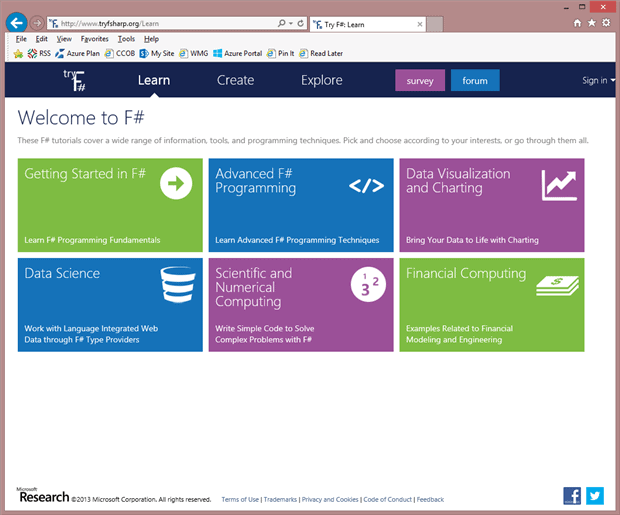Click the Read Later bookmarklet
620x515 pixels.
point(321,53)
